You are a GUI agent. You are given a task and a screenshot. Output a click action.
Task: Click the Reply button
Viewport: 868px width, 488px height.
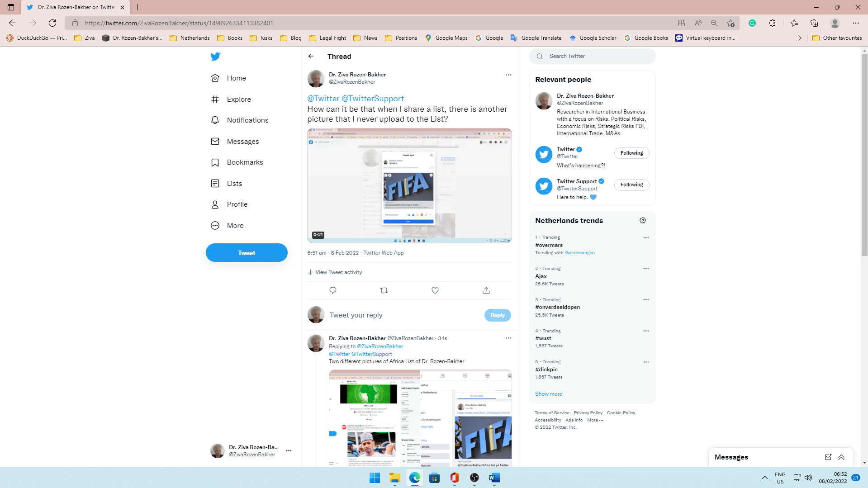click(x=498, y=315)
